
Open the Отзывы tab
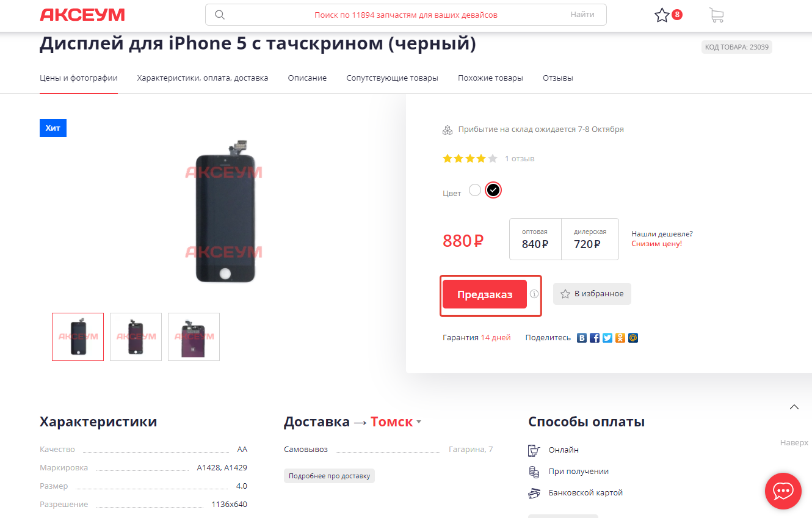point(558,78)
